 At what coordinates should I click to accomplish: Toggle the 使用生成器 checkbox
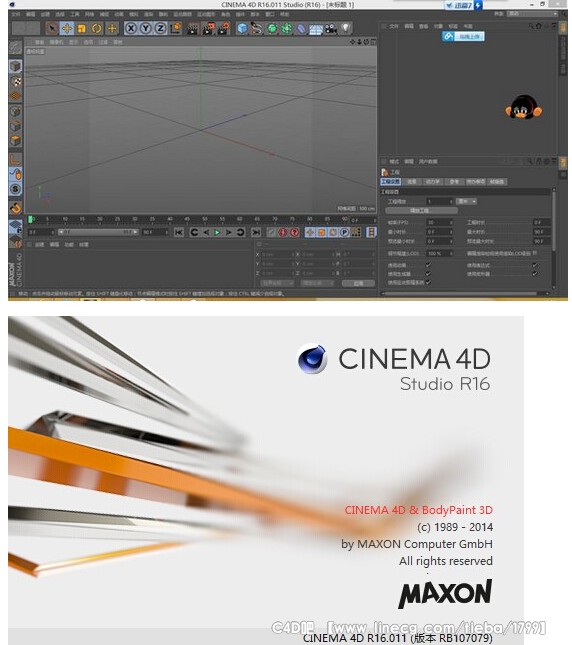[428, 274]
